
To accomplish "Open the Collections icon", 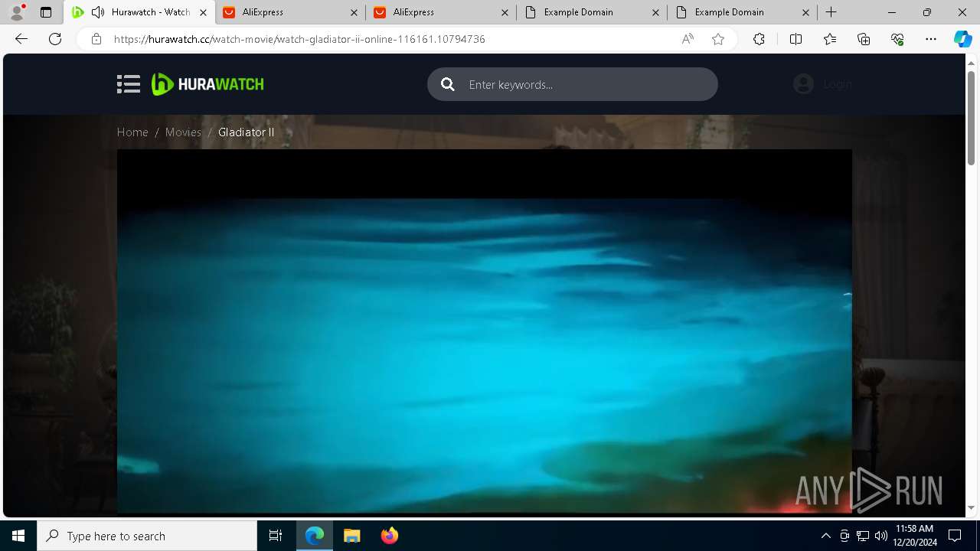I will 864,39.
